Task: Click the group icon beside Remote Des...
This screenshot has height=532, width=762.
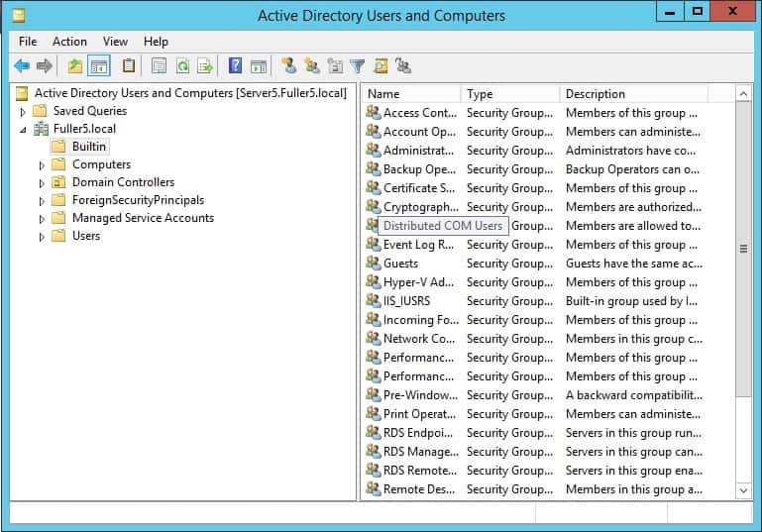Action: 374,488
